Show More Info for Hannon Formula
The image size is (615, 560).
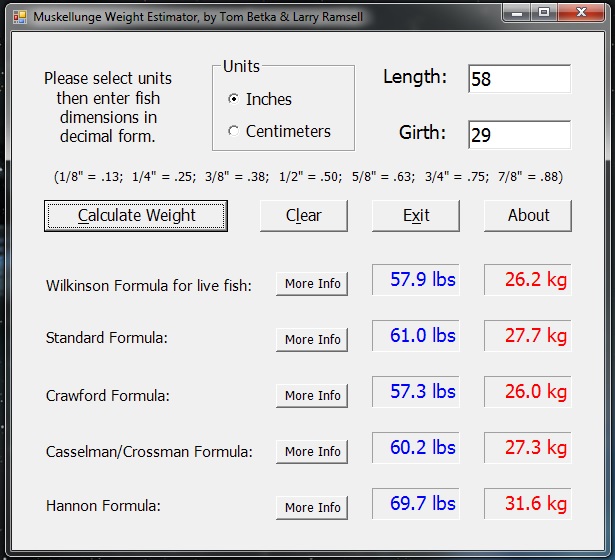point(312,508)
